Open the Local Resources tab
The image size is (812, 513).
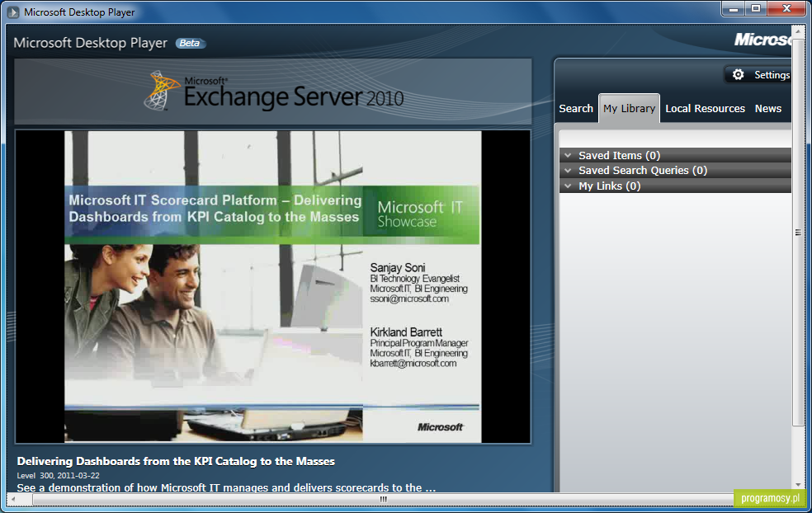pyautogui.click(x=705, y=109)
